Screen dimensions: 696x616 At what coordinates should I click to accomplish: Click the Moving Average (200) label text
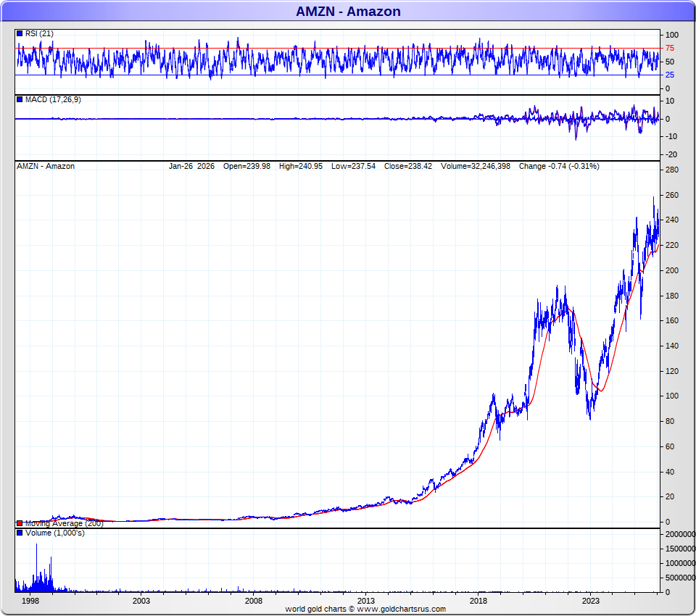tap(64, 523)
